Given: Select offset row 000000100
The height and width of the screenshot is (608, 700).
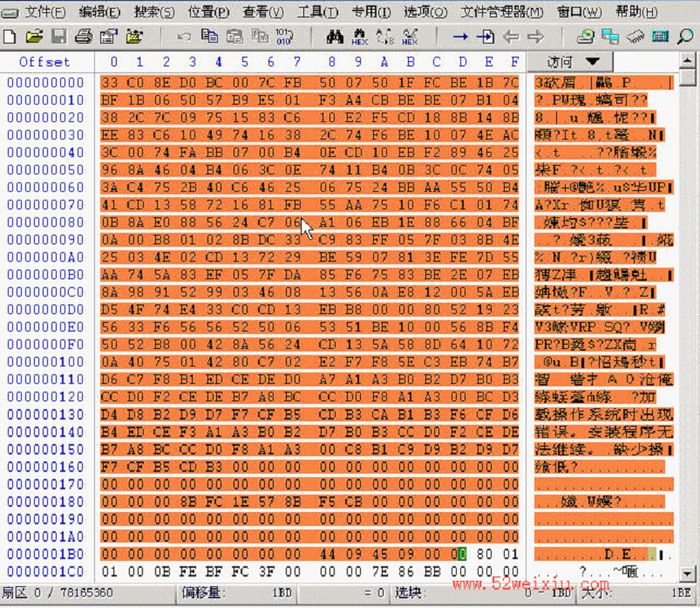Looking at the screenshot, I should 45,361.
